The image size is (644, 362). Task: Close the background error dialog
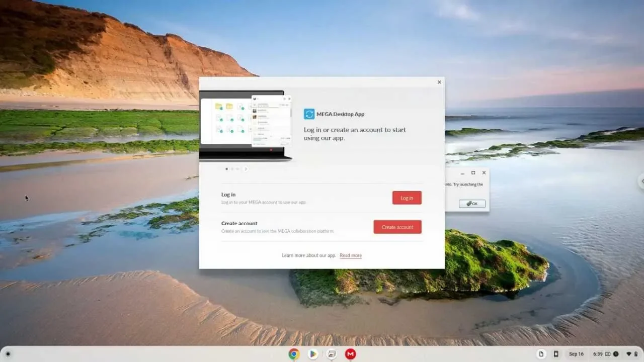[x=484, y=173]
